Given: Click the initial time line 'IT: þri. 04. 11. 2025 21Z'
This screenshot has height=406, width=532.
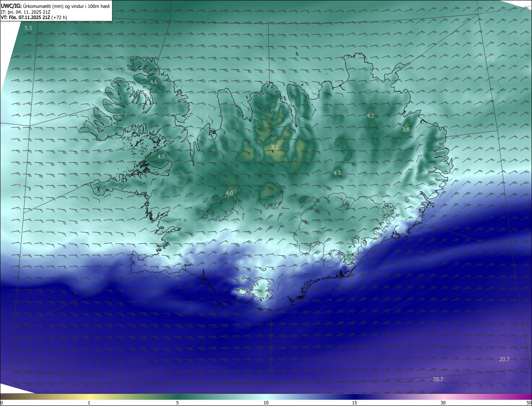Looking at the screenshot, I should pyautogui.click(x=26, y=12).
